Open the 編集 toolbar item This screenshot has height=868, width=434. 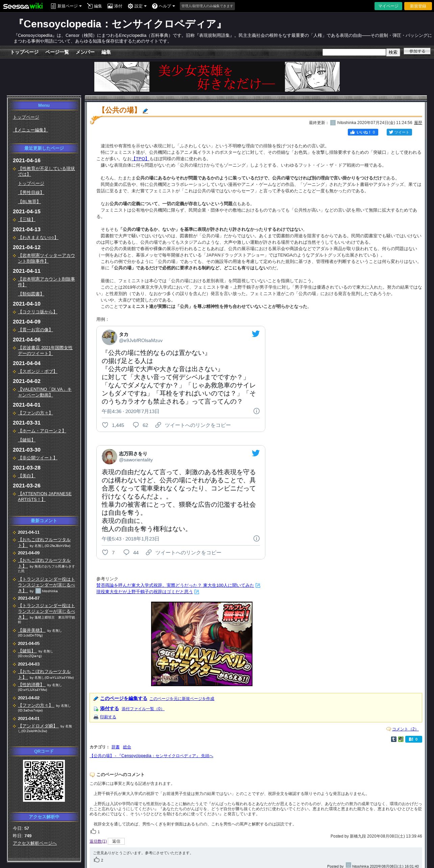pyautogui.click(x=94, y=6)
